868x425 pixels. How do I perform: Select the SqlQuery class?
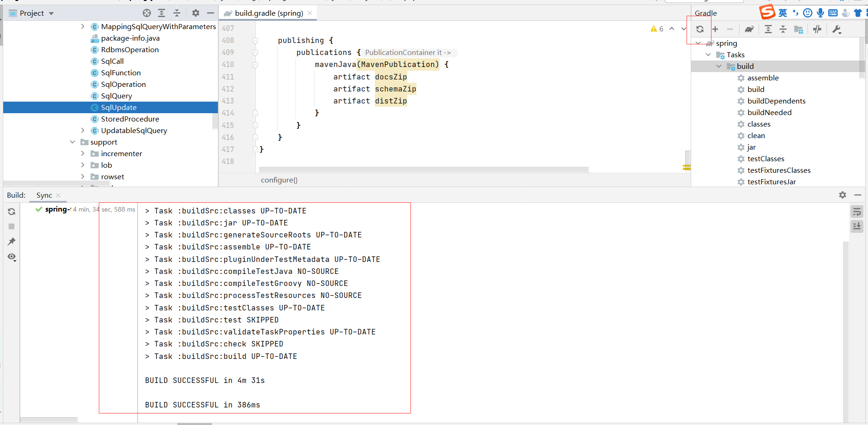[116, 96]
